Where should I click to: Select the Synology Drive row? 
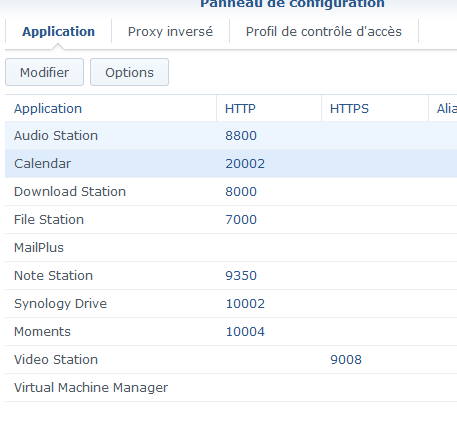click(231, 304)
